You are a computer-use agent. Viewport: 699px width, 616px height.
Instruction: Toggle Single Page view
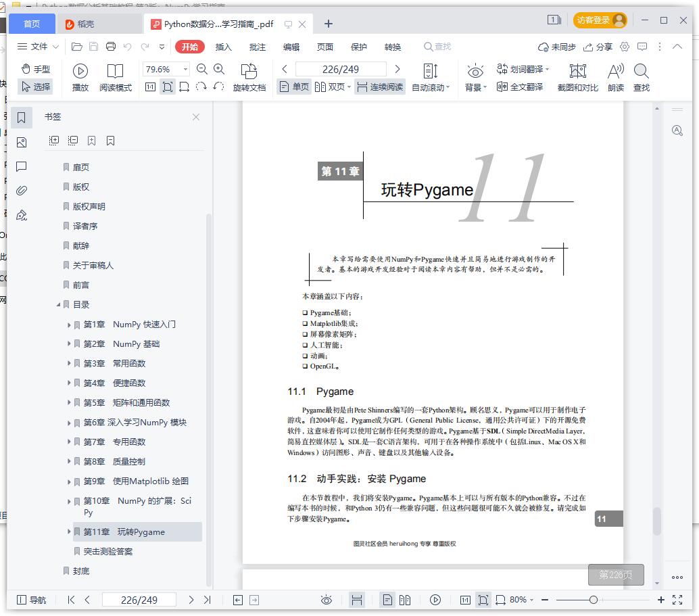(294, 87)
